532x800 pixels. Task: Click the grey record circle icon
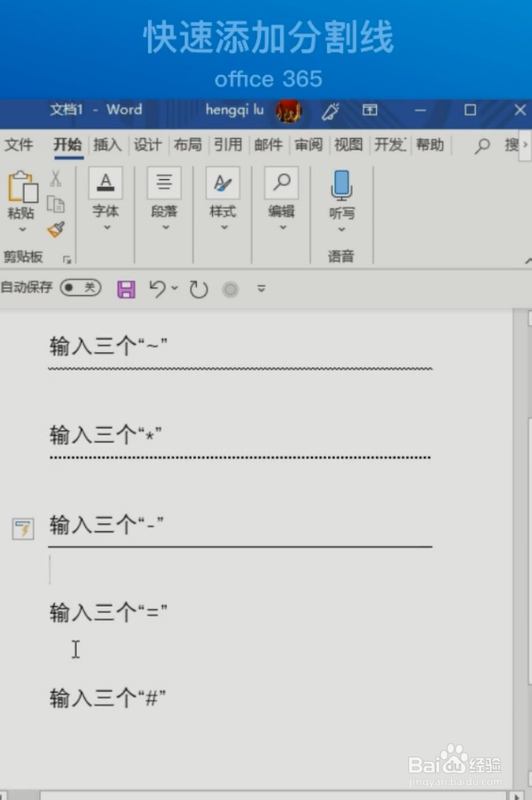[230, 290]
